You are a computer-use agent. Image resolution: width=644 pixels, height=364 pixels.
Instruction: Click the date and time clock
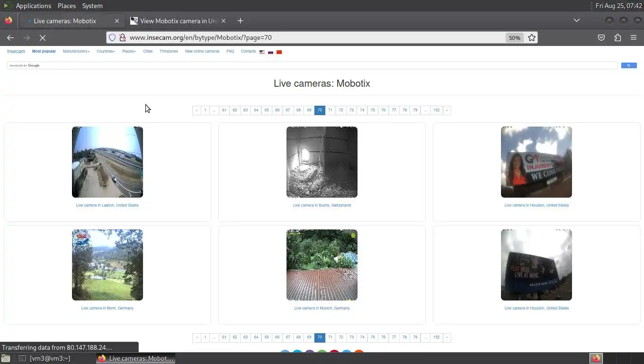619,6
